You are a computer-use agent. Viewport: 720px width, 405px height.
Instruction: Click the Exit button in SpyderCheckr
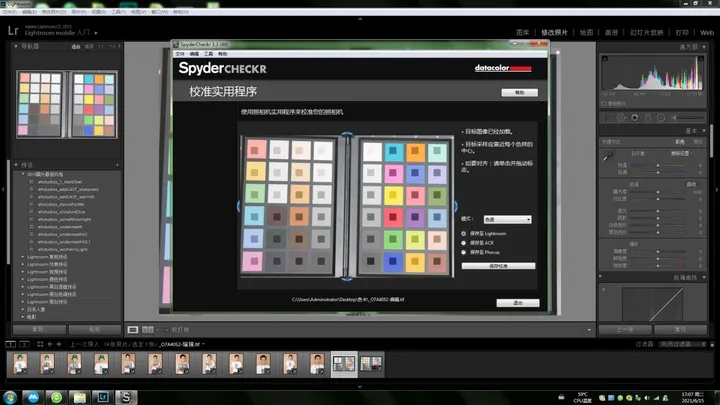tap(518, 303)
